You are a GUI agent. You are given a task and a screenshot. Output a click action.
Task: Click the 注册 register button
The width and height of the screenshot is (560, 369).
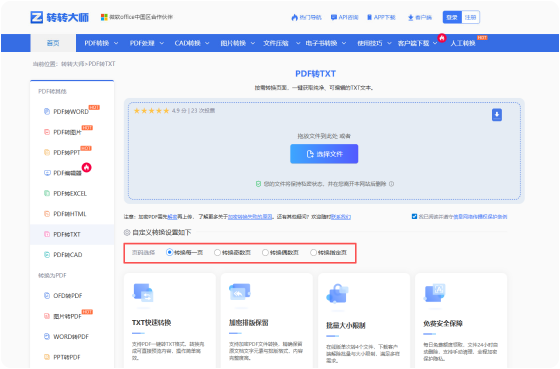[470, 17]
